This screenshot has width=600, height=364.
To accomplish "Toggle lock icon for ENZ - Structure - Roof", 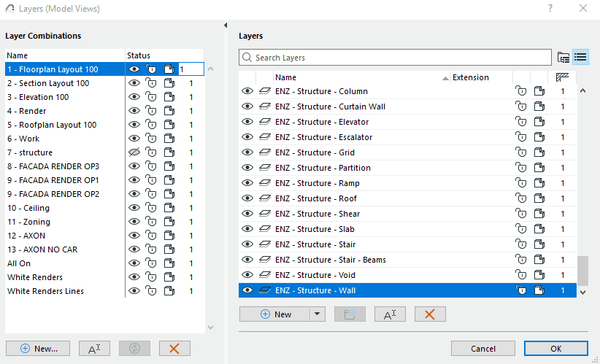I will (520, 198).
